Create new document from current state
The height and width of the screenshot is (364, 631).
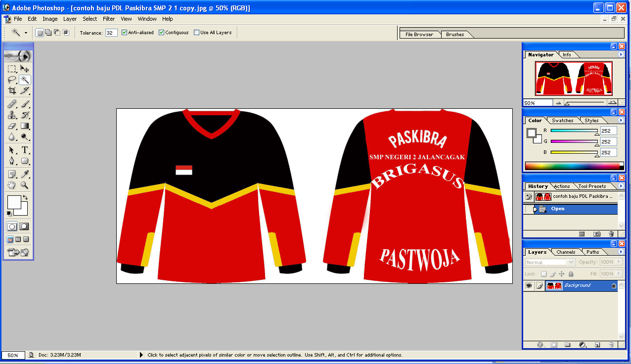[x=582, y=234]
